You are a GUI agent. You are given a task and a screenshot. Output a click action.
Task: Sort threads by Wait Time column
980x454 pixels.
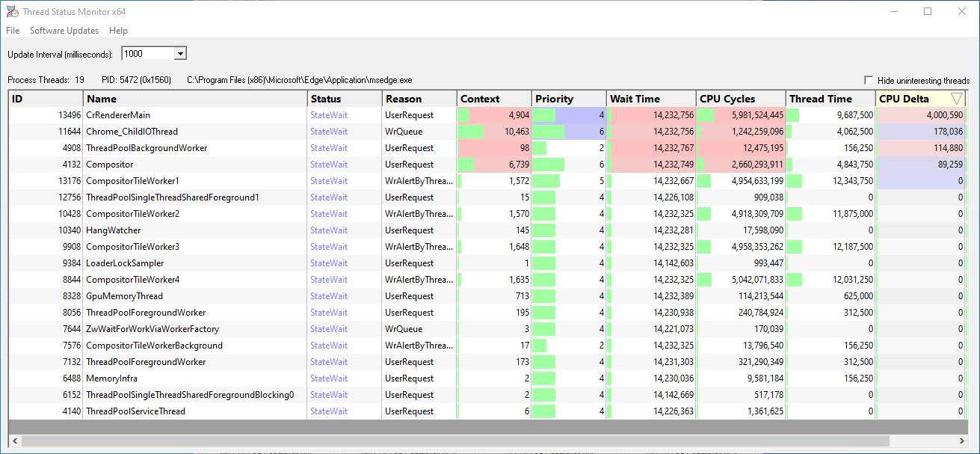pos(649,98)
